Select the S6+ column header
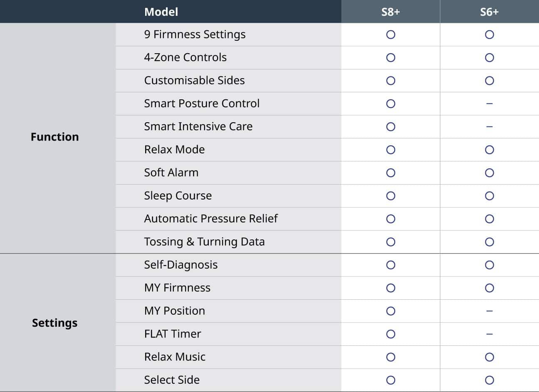 [x=490, y=12]
